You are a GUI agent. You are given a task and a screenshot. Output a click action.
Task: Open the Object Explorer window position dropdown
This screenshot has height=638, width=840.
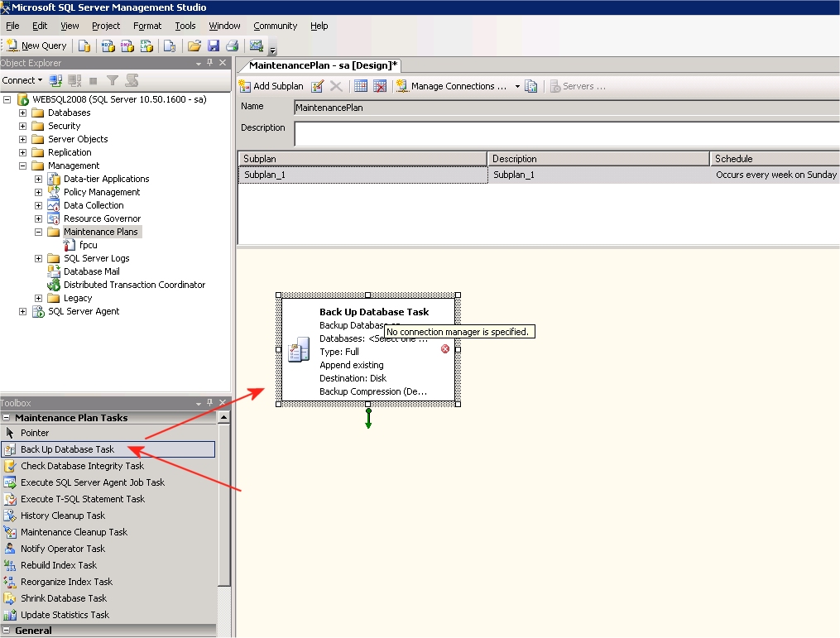click(199, 63)
